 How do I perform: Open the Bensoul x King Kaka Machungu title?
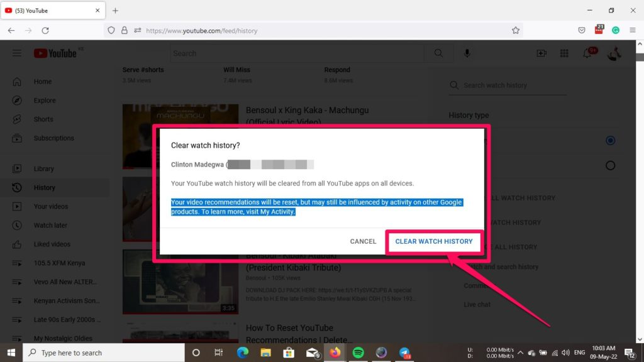click(307, 116)
